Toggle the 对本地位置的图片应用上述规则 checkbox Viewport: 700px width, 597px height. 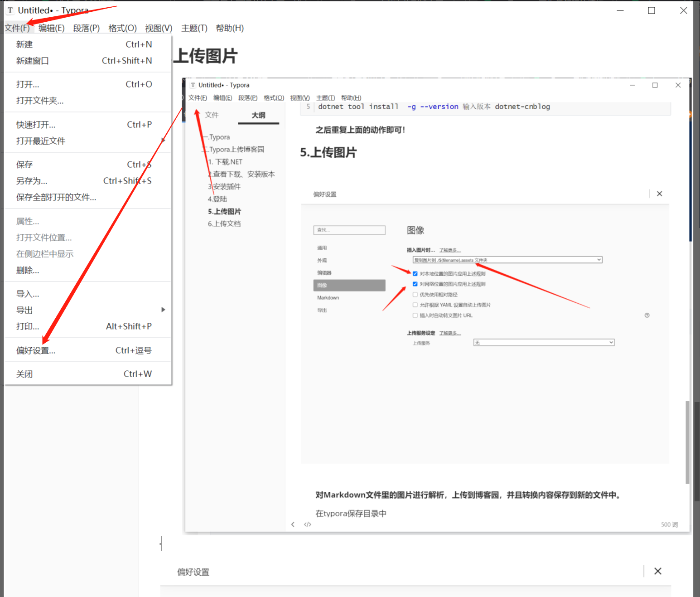pyautogui.click(x=415, y=274)
